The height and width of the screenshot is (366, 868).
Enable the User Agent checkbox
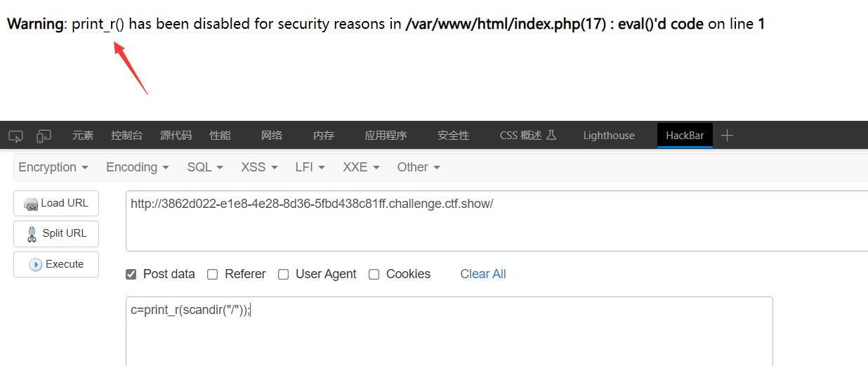(283, 274)
